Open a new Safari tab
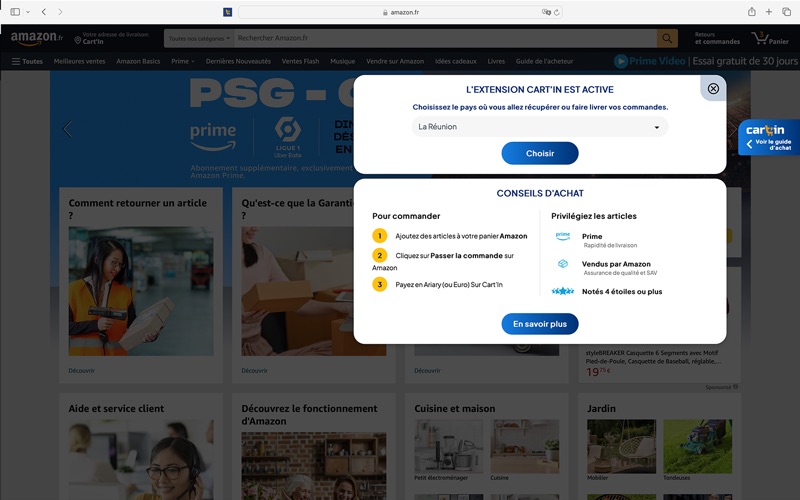 click(768, 12)
